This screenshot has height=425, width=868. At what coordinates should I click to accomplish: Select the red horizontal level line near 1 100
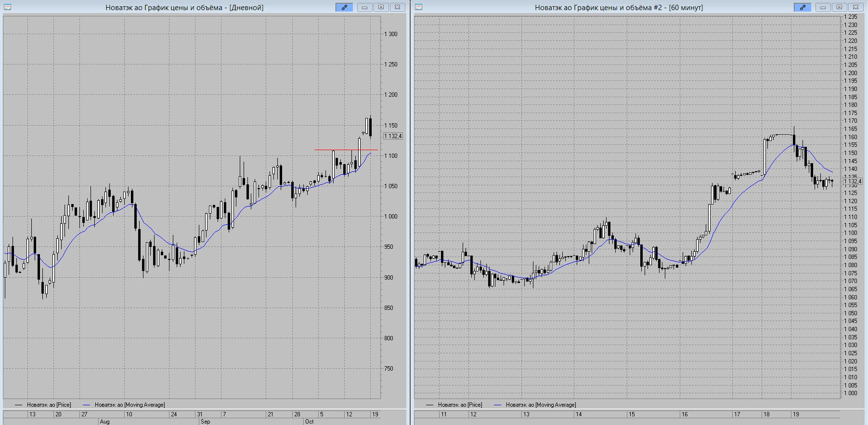tap(346, 150)
